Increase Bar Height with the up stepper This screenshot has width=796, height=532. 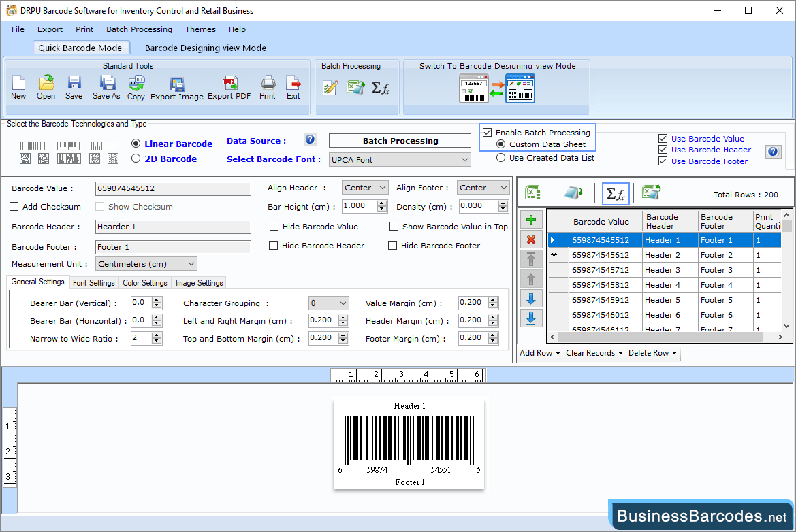coord(382,203)
